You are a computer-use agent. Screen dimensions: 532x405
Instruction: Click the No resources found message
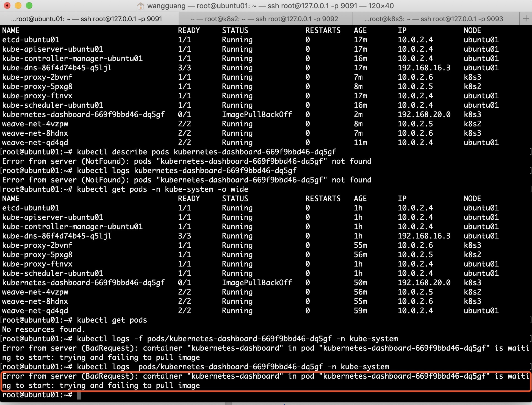(44, 329)
